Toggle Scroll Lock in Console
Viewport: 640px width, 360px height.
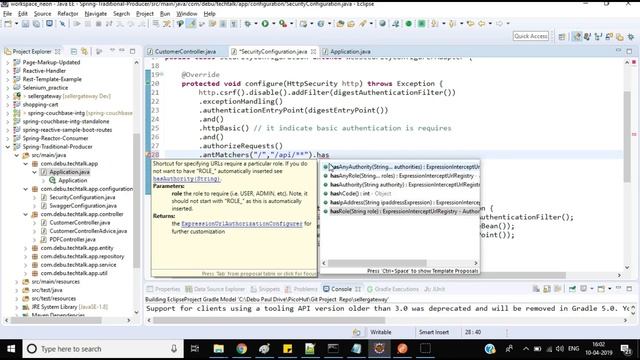(547, 289)
